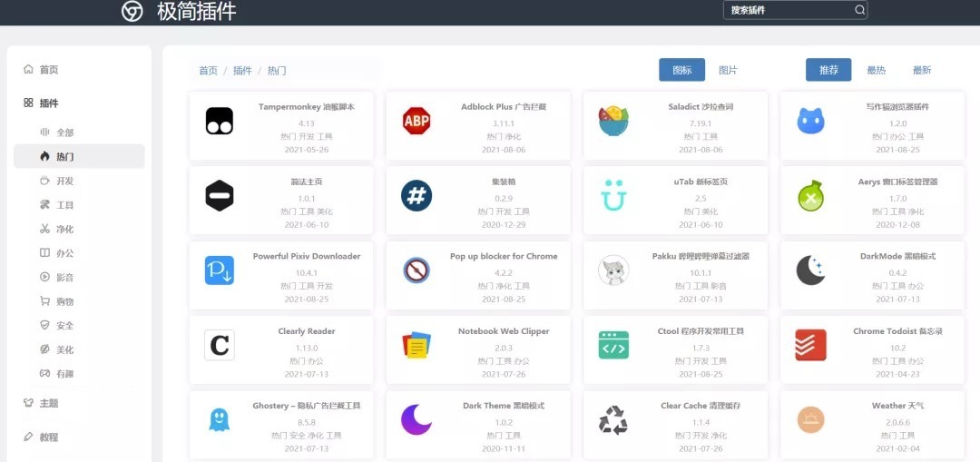
Task: Click the magnifier icon in search box
Action: click(859, 10)
